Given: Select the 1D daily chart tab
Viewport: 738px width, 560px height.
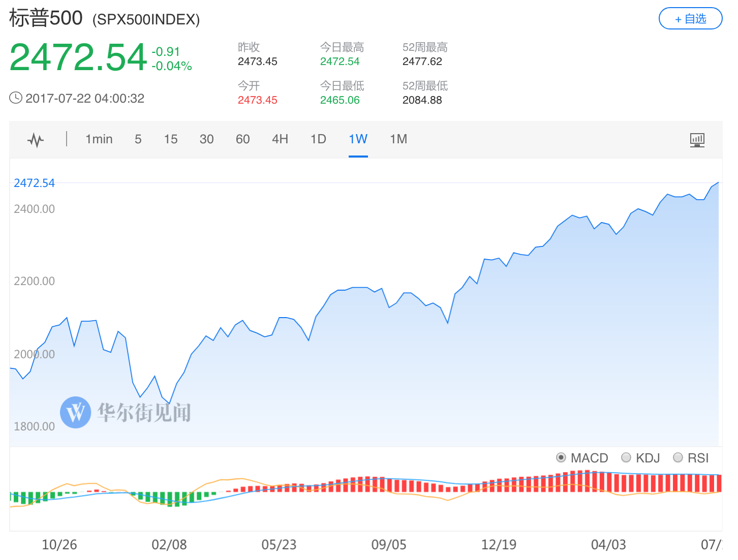Looking at the screenshot, I should (318, 139).
